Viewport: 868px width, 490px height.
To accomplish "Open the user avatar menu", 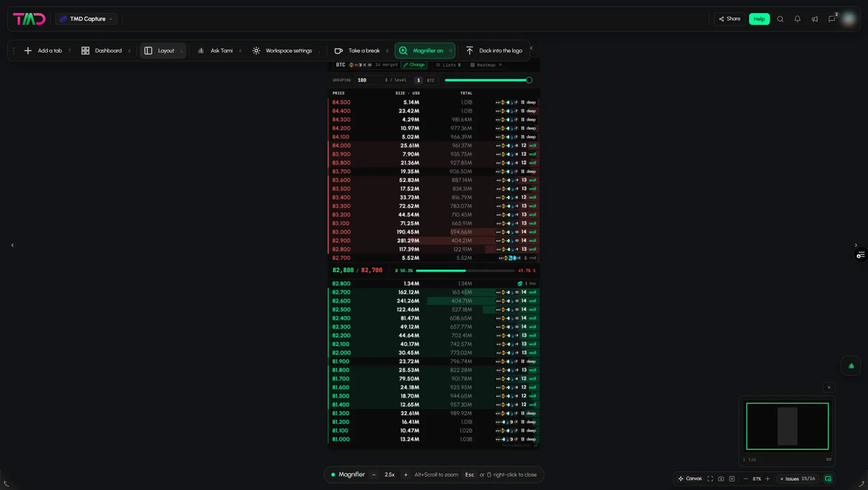I will coord(849,19).
